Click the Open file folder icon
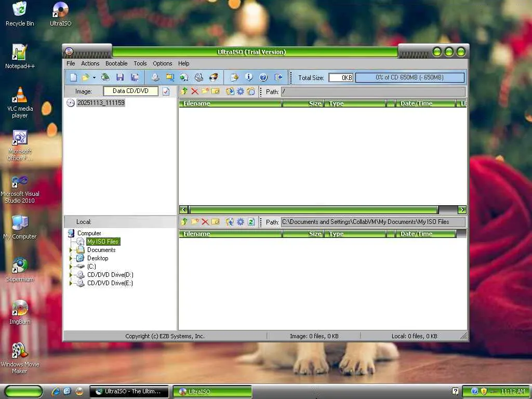Screen dimensions: 532x399 [x=85, y=77]
